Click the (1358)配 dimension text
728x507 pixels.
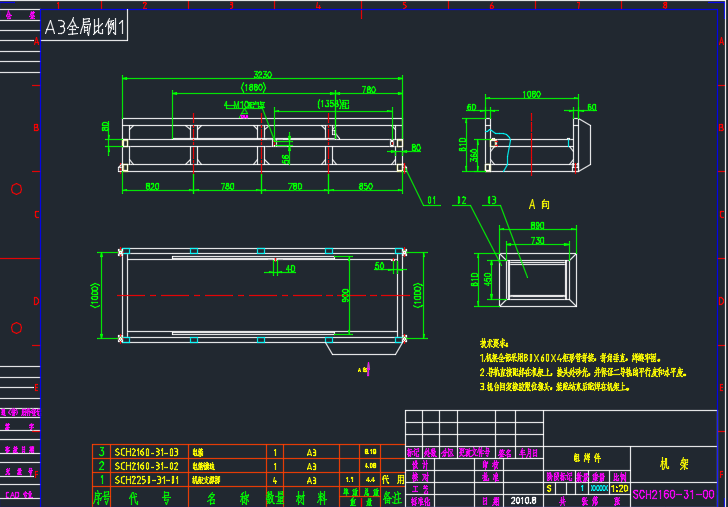tap(333, 104)
